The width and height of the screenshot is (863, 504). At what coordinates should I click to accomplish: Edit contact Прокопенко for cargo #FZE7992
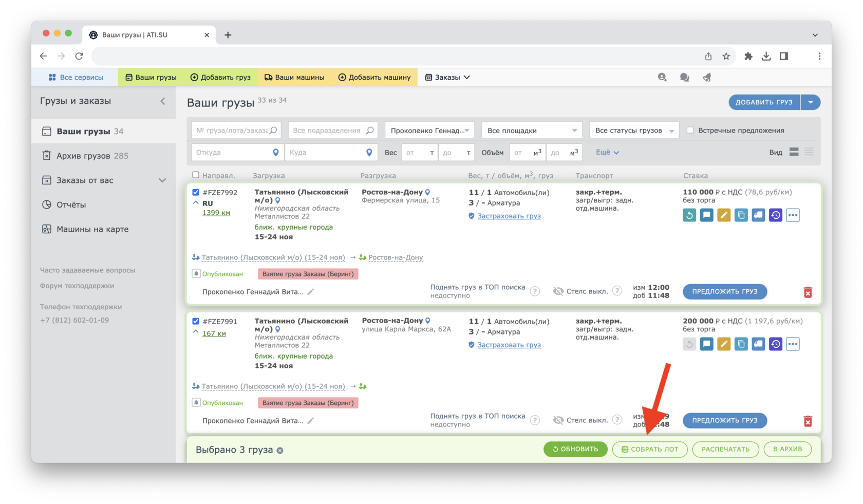point(311,292)
